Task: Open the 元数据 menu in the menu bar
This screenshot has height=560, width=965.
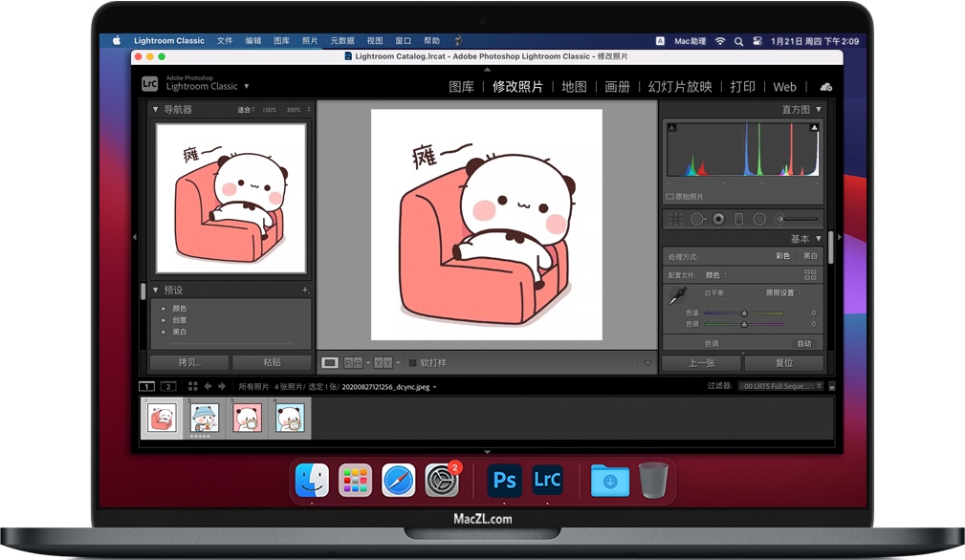Action: [341, 40]
